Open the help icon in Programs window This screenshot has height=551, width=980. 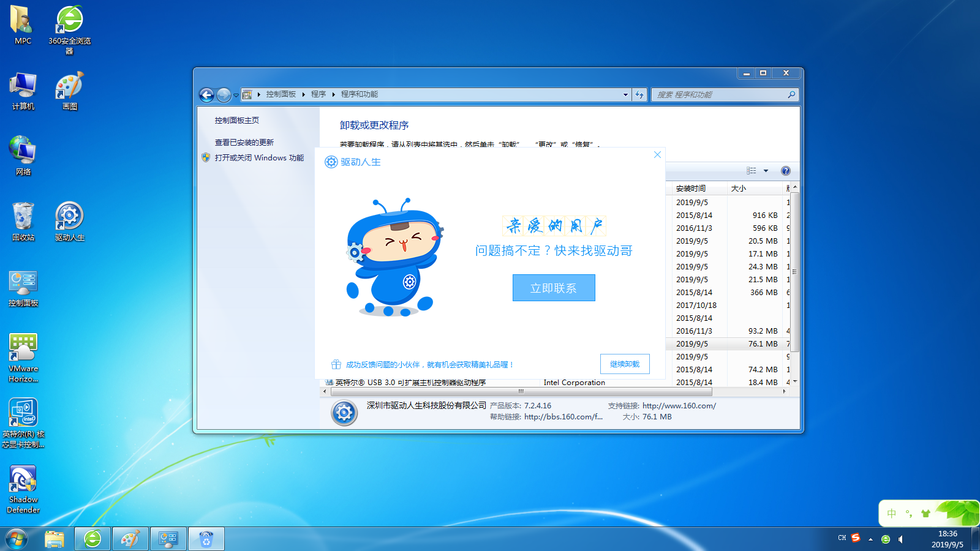(x=786, y=171)
